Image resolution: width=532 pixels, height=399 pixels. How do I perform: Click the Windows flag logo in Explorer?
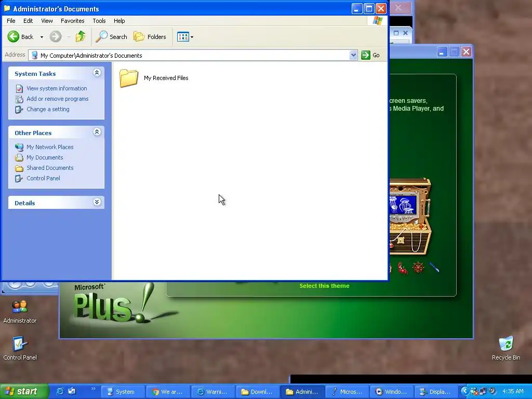(x=377, y=21)
